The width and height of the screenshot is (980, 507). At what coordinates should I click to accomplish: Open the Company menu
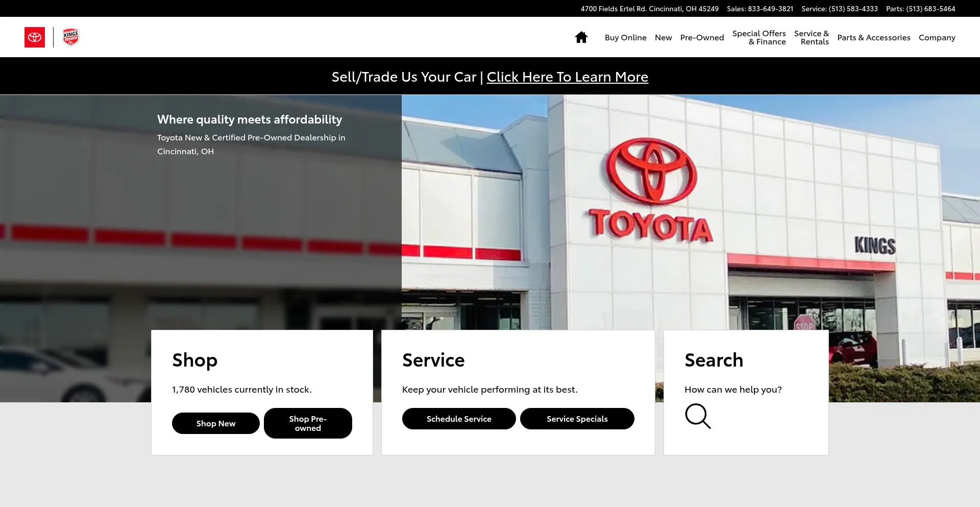click(937, 37)
